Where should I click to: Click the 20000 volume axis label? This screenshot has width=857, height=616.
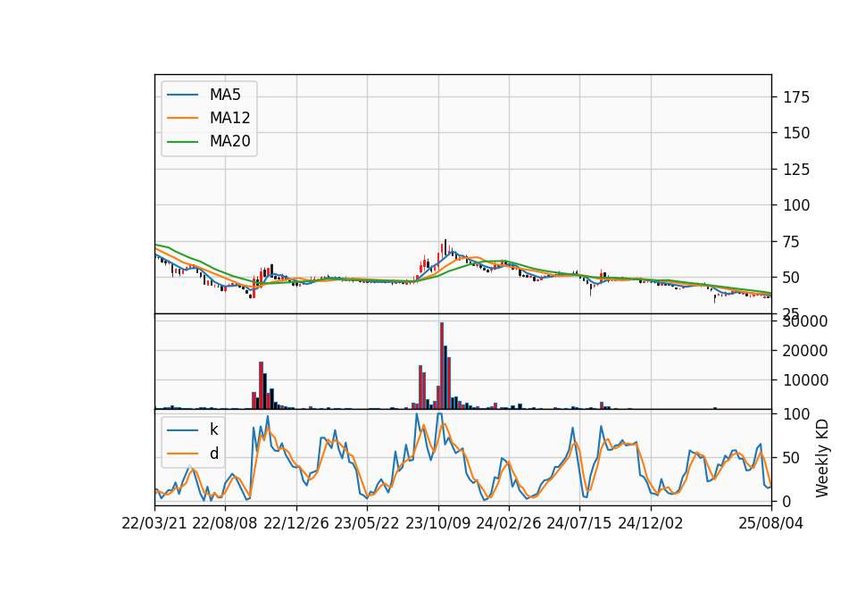pyautogui.click(x=804, y=351)
